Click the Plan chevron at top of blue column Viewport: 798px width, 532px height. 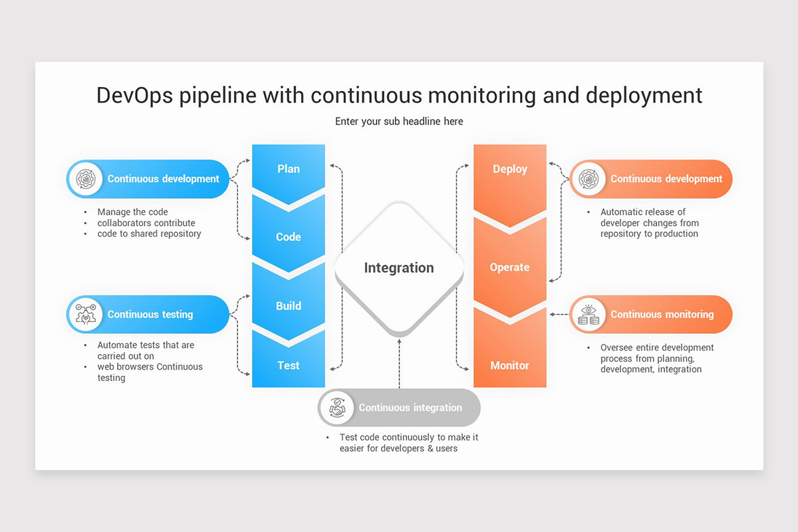click(289, 169)
